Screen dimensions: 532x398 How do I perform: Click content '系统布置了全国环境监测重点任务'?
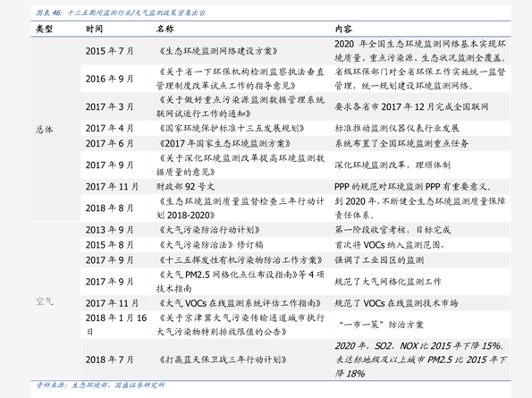click(401, 143)
